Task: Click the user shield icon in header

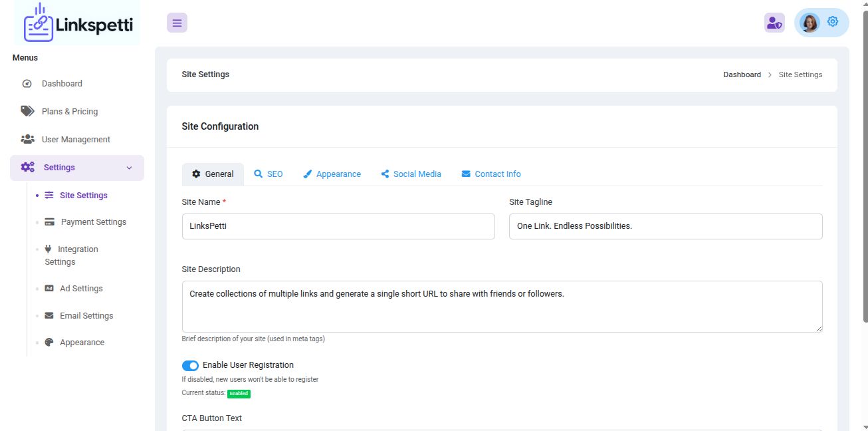Action: pos(774,23)
